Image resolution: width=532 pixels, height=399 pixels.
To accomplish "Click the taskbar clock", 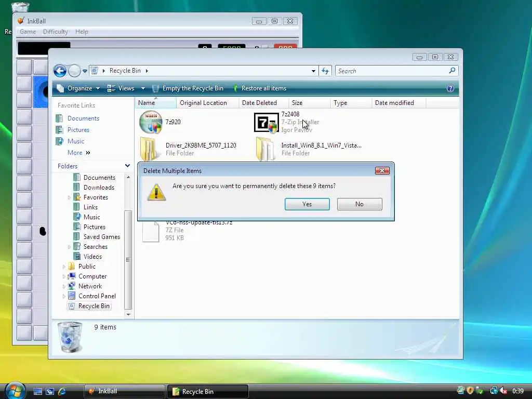I will pos(518,391).
